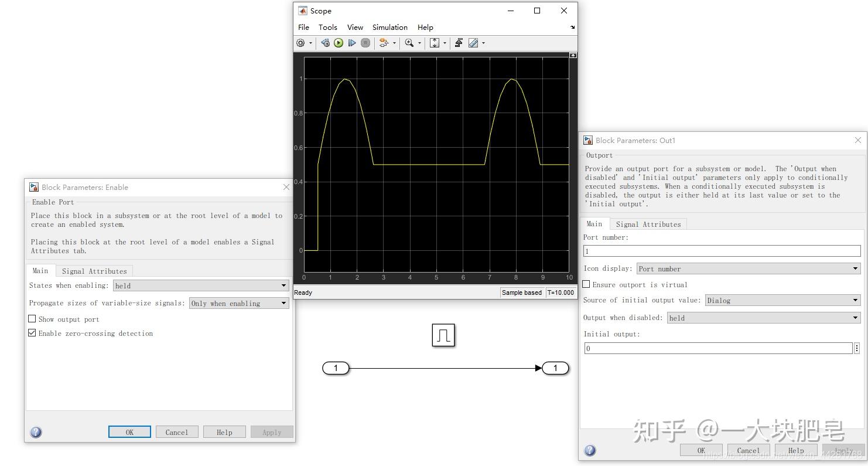Open States when enabling dropdown
This screenshot has width=868, height=466.
coord(201,285)
